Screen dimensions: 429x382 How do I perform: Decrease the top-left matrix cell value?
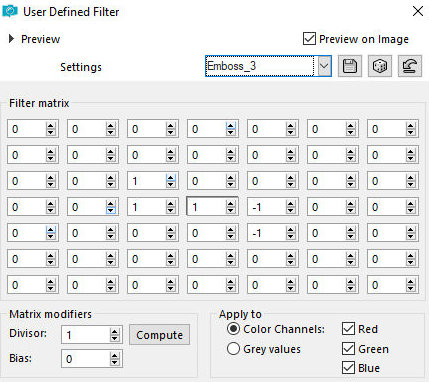(51, 132)
